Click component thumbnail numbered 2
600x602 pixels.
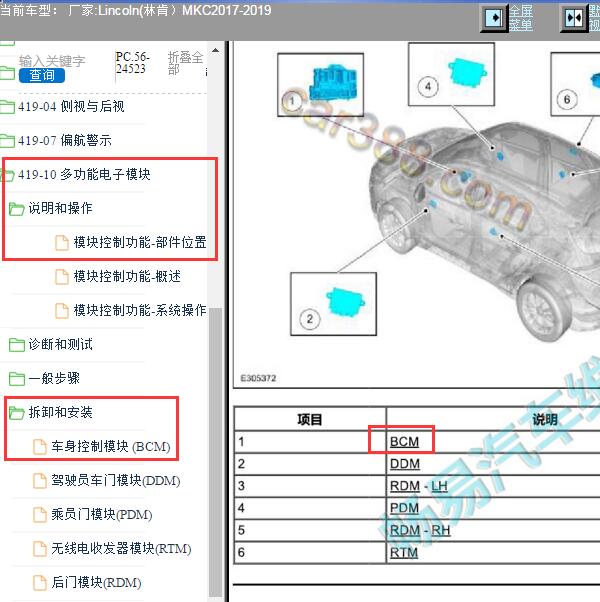point(334,304)
